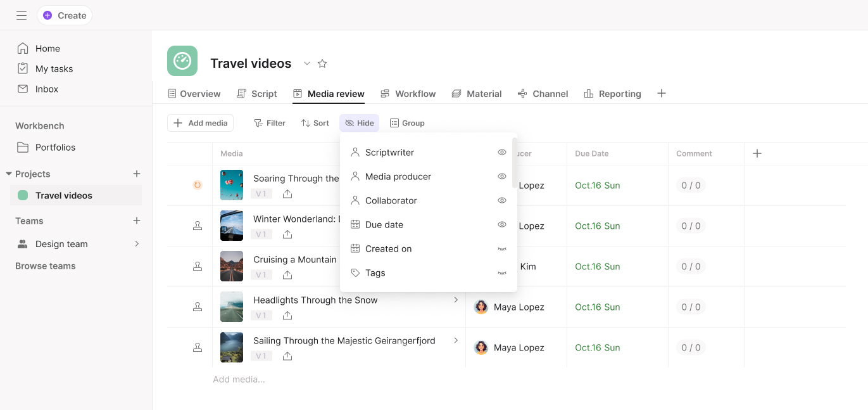Star the Travel videos project

point(322,63)
